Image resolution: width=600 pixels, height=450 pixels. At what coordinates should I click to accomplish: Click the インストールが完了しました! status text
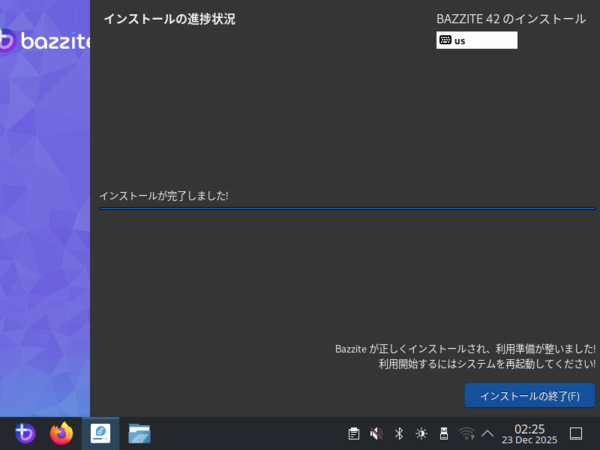(164, 196)
